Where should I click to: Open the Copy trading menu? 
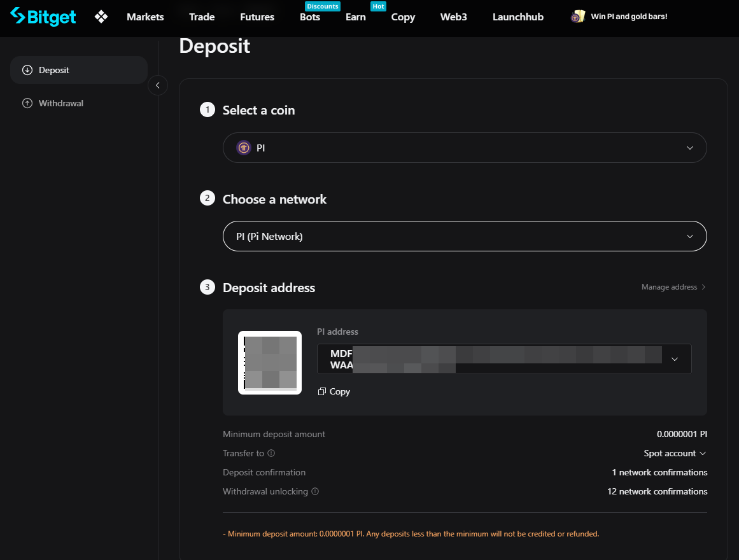(403, 17)
